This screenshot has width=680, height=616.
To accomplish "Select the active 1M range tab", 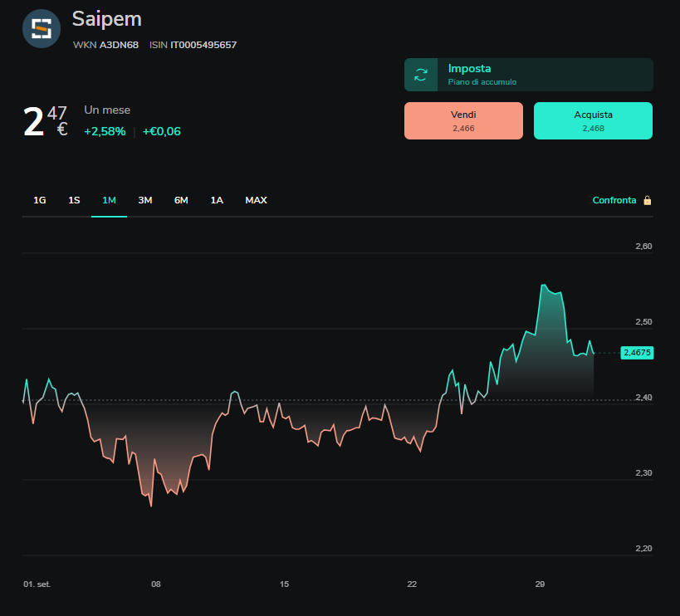I will 109,200.
